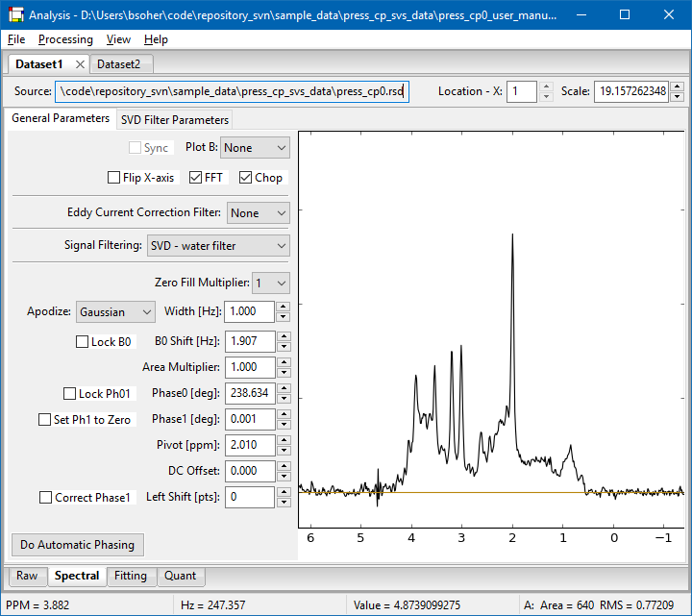This screenshot has width=692, height=616.
Task: Increase Location X with up arrow
Action: [x=546, y=86]
